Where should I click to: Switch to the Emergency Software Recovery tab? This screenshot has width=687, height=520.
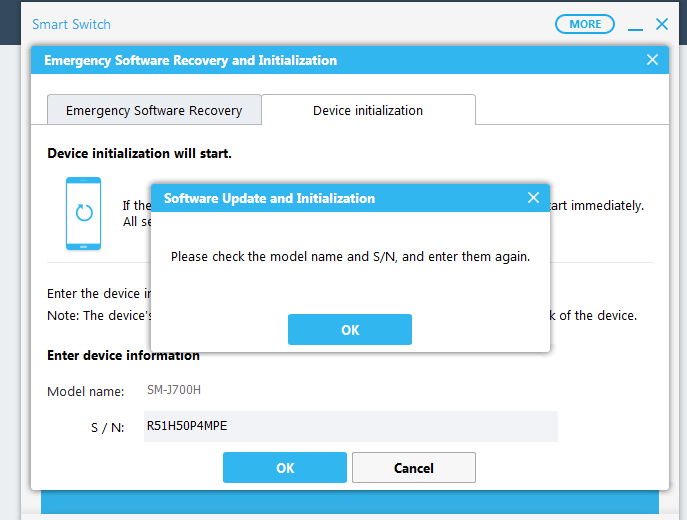click(154, 110)
